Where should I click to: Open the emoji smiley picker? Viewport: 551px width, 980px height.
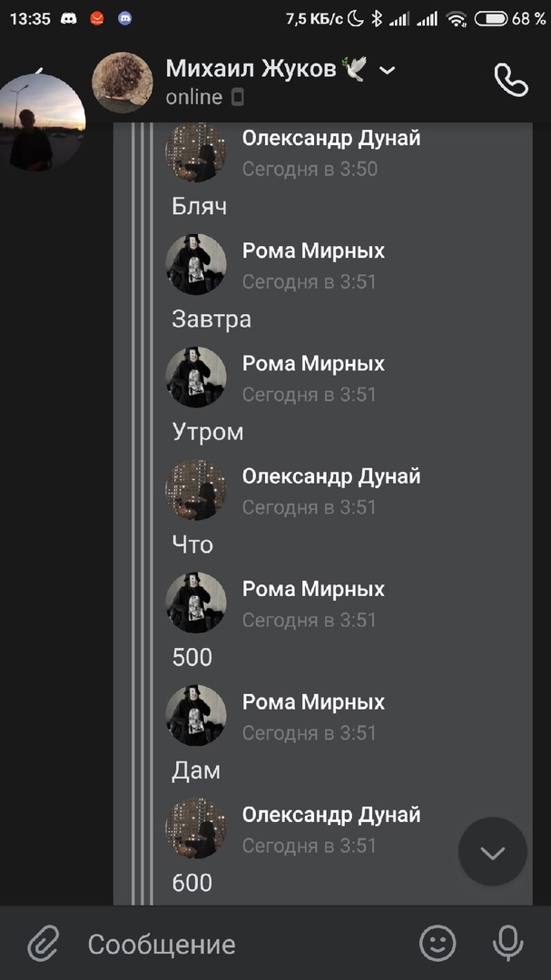pyautogui.click(x=438, y=944)
